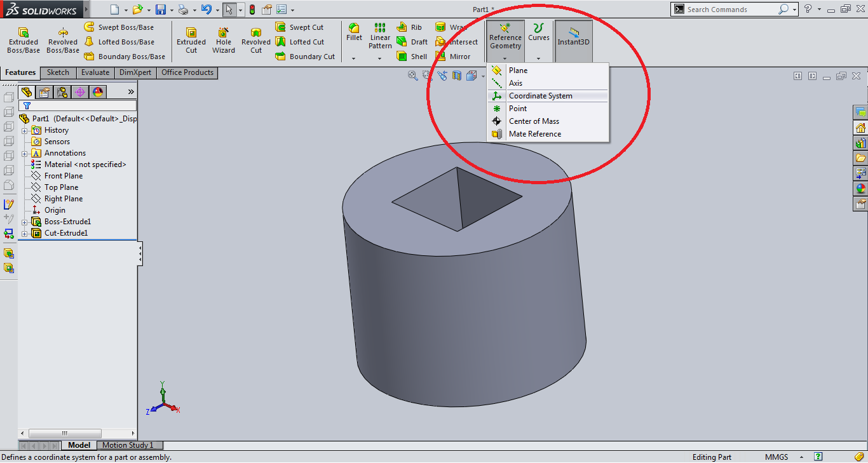Image resolution: width=868 pixels, height=463 pixels.
Task: Use the Revolved Cut tool
Action: pos(256,40)
